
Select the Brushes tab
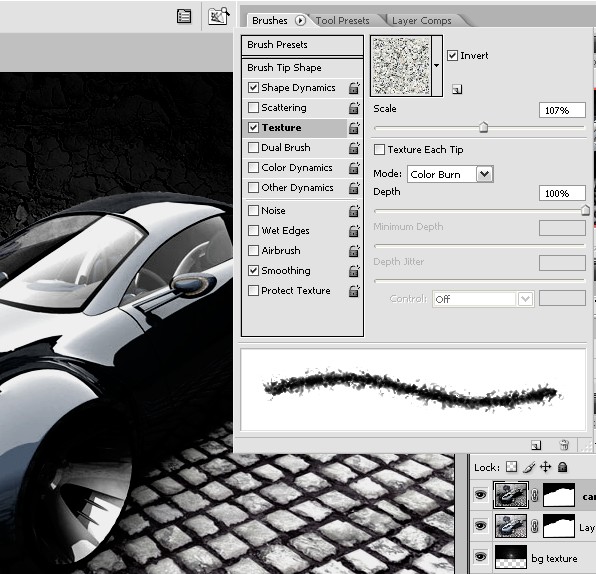(x=270, y=21)
